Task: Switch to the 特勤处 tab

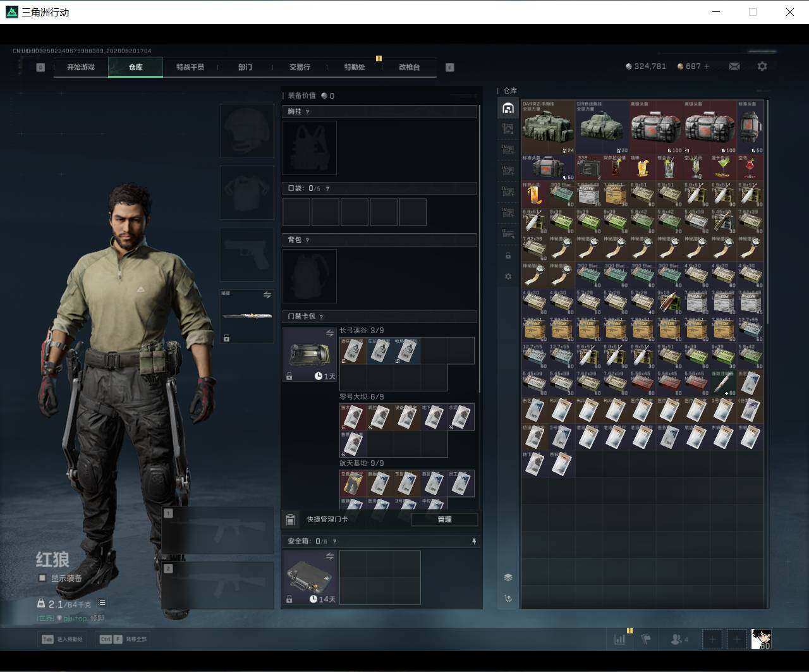Action: 355,67
